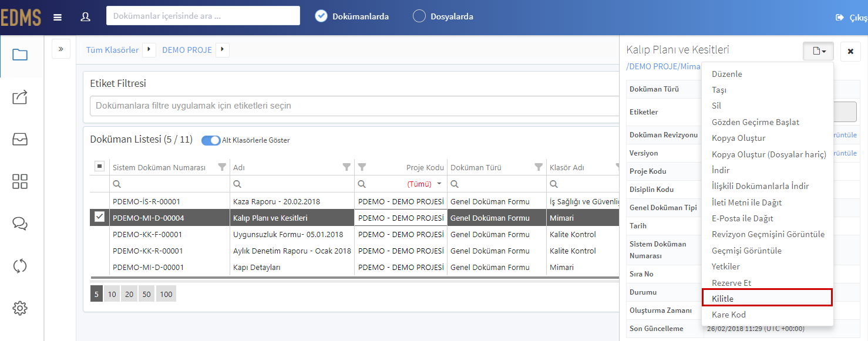
Task: Filter the Adı column with funnel icon
Action: coord(346,167)
